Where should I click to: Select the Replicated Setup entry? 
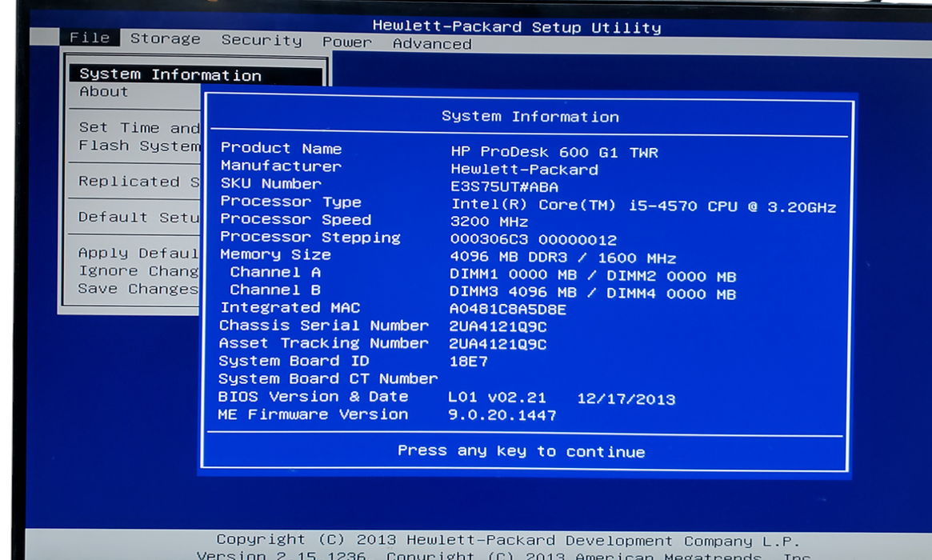pyautogui.click(x=139, y=182)
